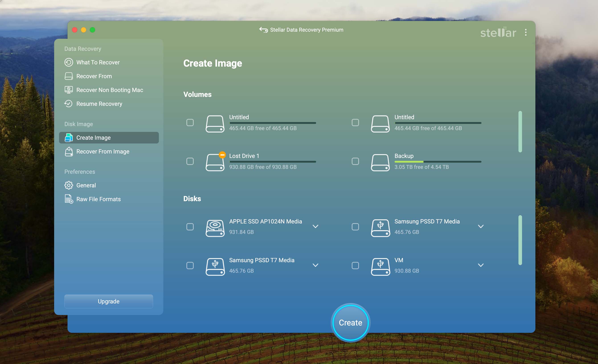Screen dimensions: 598x364
Task: Select the Samsung PSSD T7 checkbox beside VM
Action: pyautogui.click(x=190, y=266)
